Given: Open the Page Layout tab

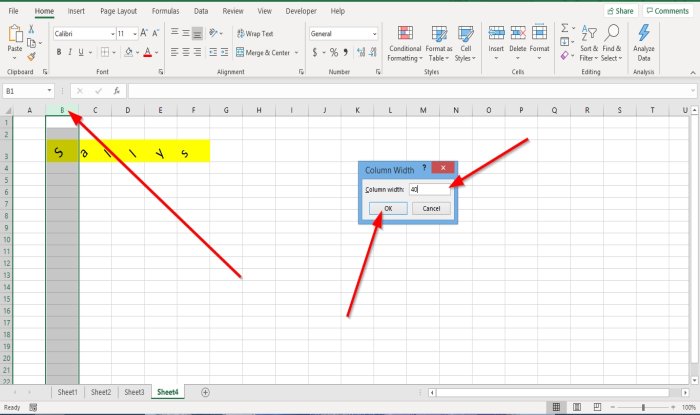Looking at the screenshot, I should click(x=118, y=11).
